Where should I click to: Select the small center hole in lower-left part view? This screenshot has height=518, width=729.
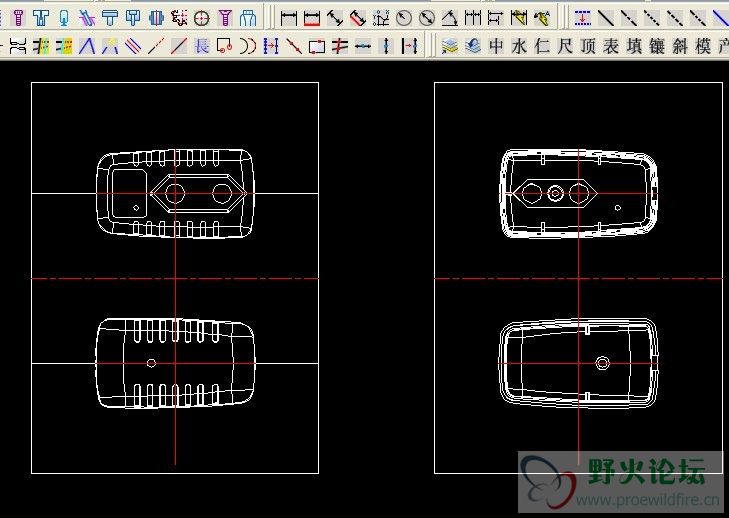point(151,363)
